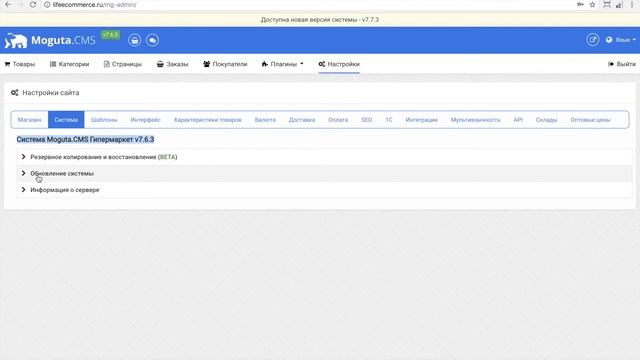
Task: Open the Характеристики товаров tab
Action: click(x=208, y=120)
